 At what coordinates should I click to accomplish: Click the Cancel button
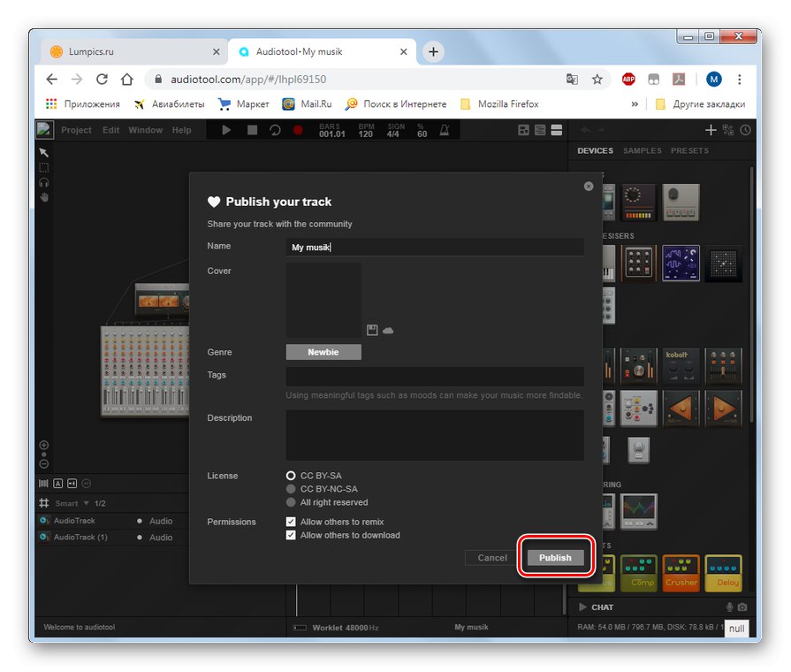point(492,557)
